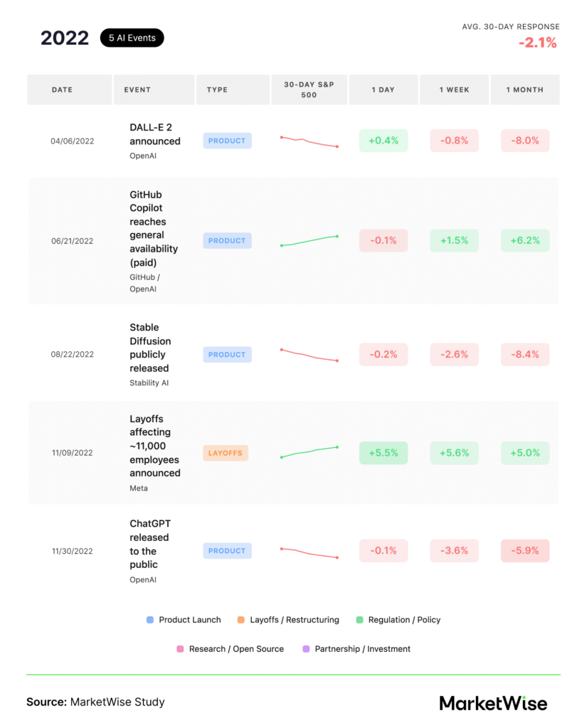Click the ChatGPT row S&P sparkline
587x728 pixels.
[309, 552]
